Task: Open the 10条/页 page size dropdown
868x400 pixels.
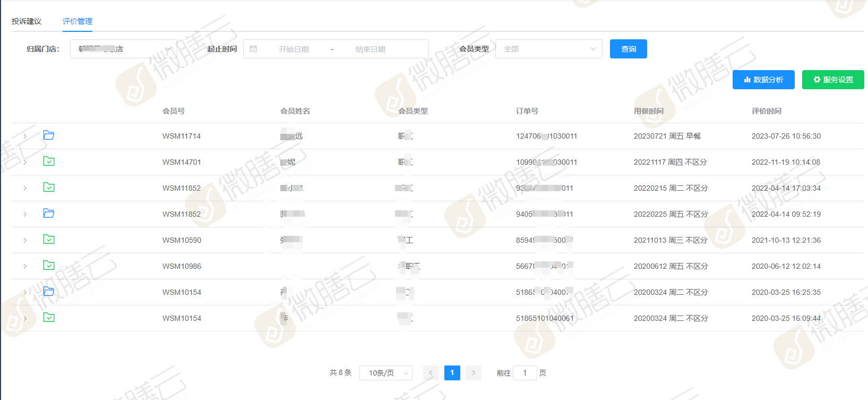Action: coord(386,373)
